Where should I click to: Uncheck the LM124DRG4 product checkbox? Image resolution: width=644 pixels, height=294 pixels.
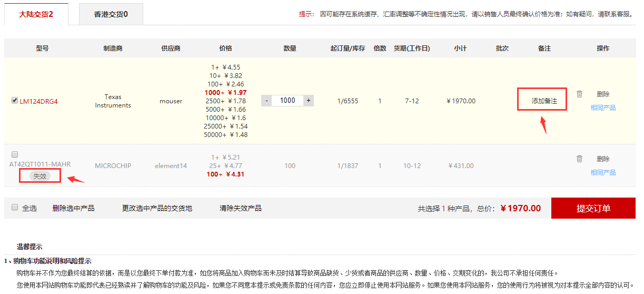click(15, 100)
